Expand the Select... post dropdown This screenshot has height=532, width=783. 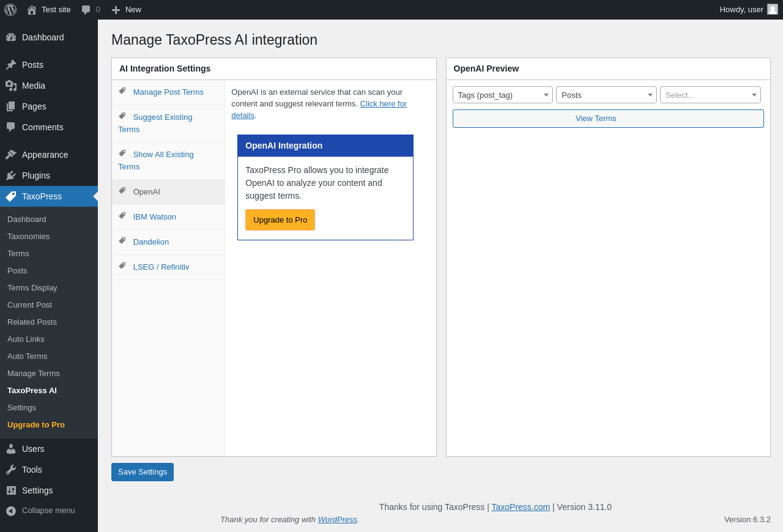point(710,95)
